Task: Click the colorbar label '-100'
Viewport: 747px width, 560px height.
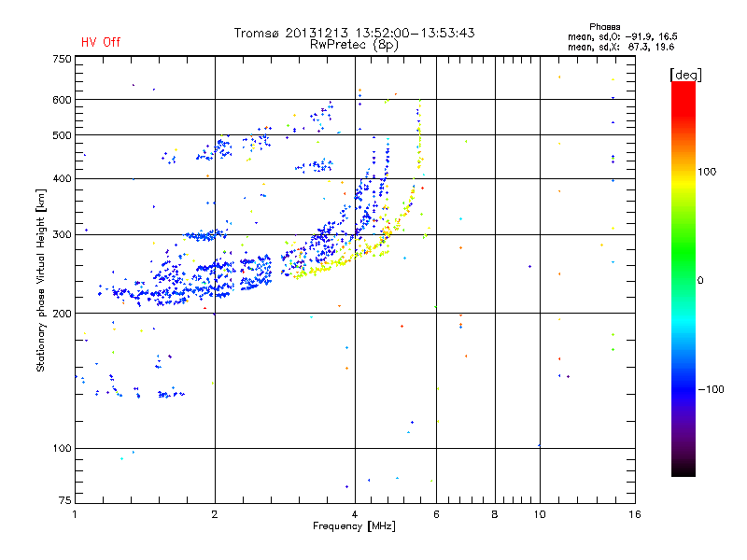Action: click(x=711, y=389)
